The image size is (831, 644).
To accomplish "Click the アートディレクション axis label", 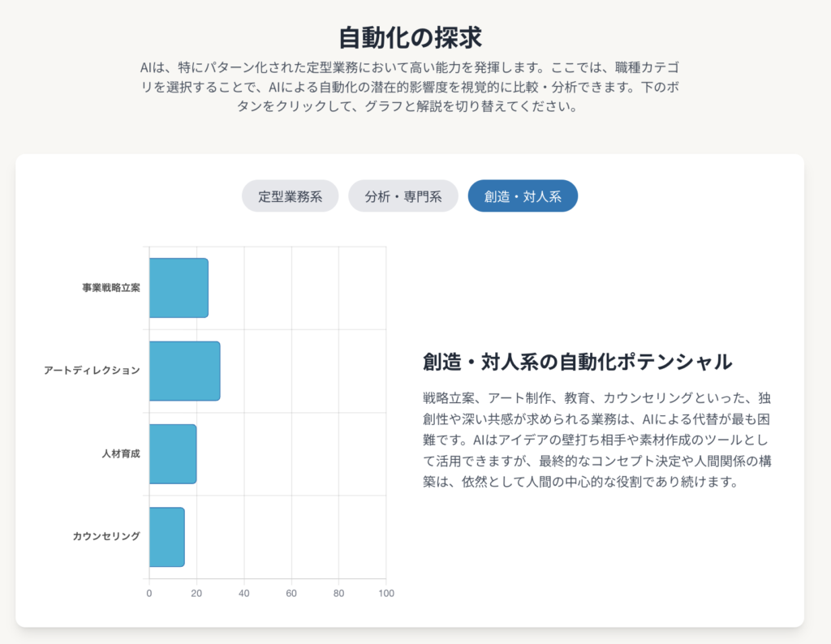I will point(92,371).
